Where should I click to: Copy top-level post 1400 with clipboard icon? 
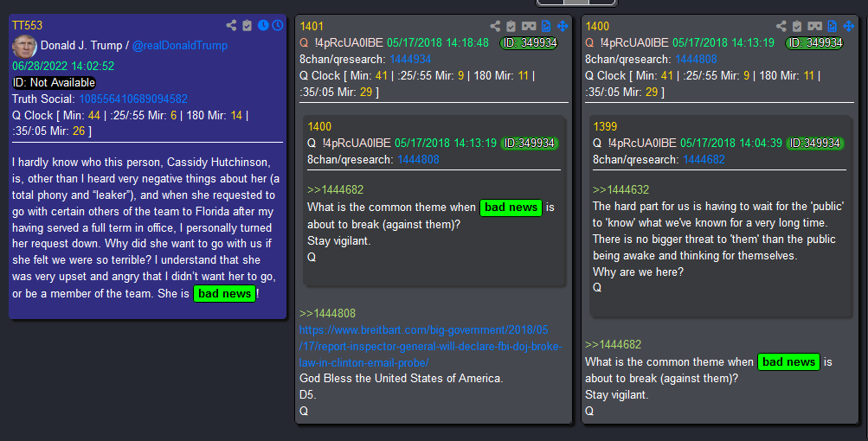coord(796,26)
